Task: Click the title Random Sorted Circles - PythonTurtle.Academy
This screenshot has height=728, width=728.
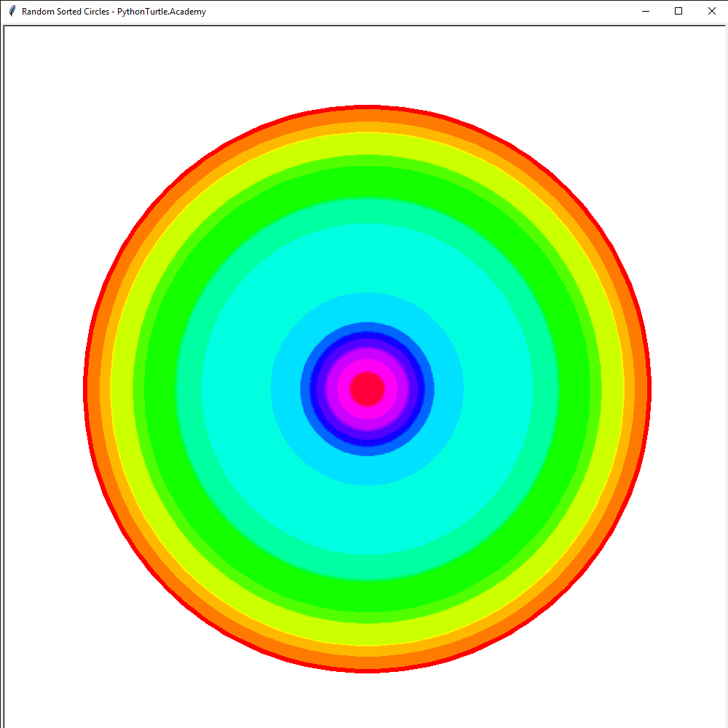Action: (x=113, y=12)
